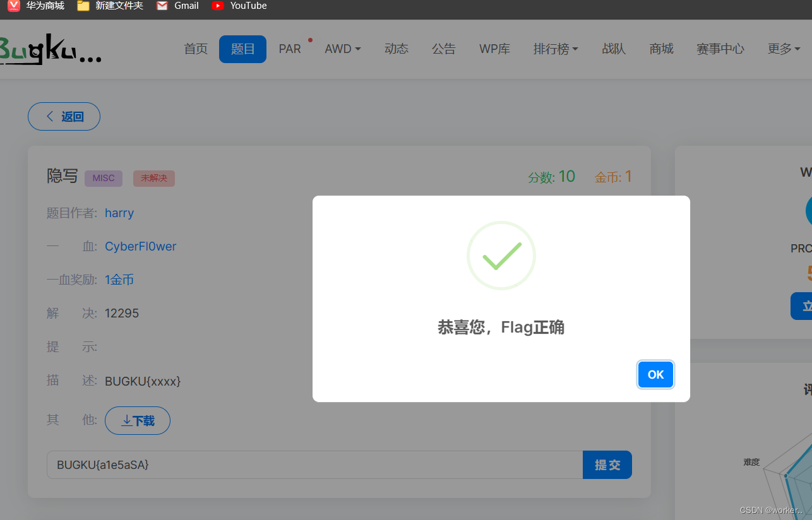The height and width of the screenshot is (520, 812).
Task: Click the 隐写 challenge title
Action: point(63,177)
